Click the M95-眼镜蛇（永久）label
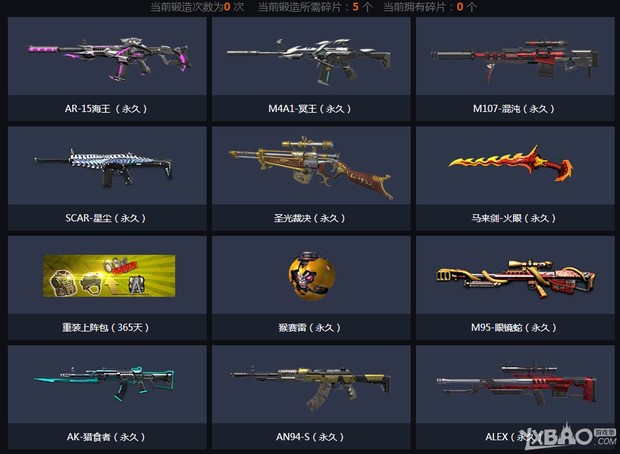The width and height of the screenshot is (620, 454). tap(514, 327)
